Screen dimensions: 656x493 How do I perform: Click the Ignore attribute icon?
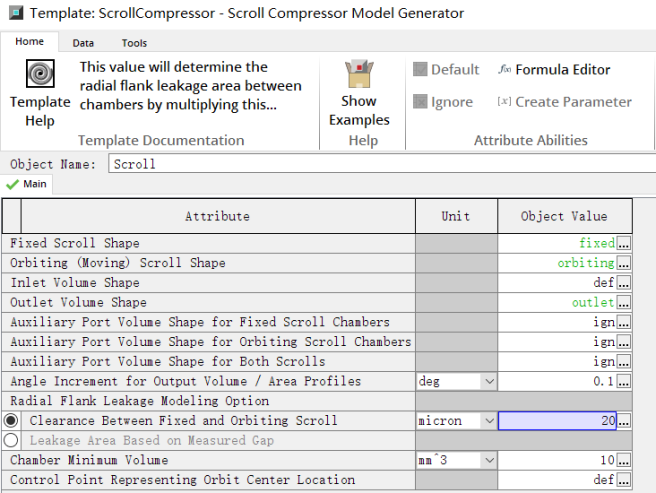pyautogui.click(x=419, y=102)
